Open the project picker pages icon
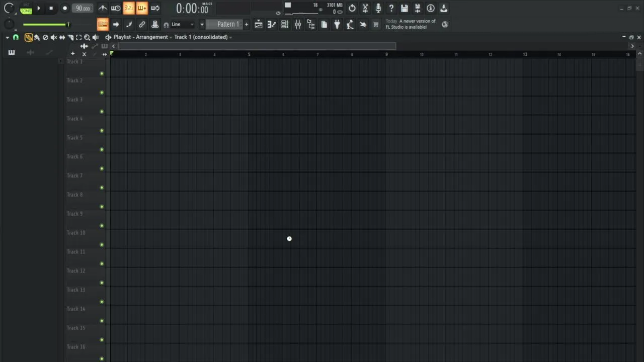This screenshot has height=362, width=644. tap(324, 24)
